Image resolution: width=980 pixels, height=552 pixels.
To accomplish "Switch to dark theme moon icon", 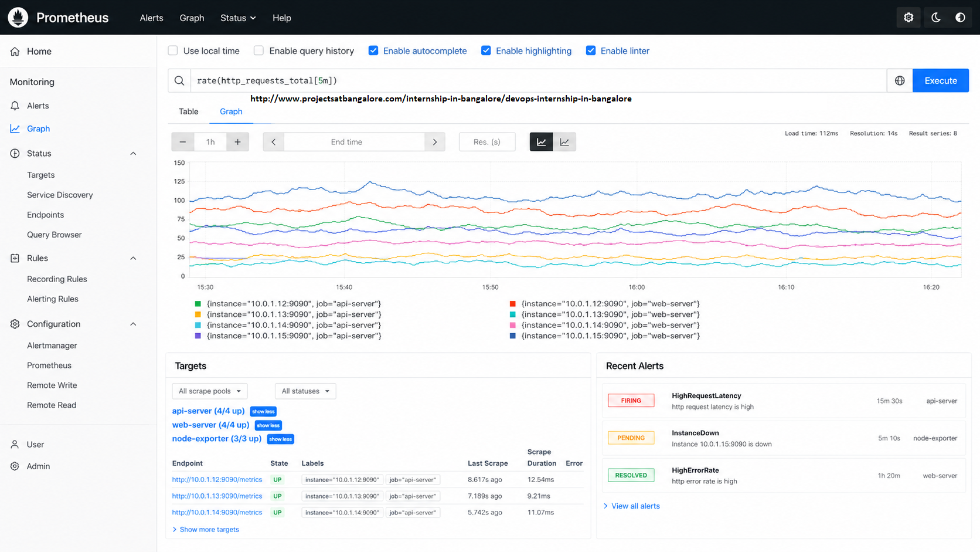I will (936, 18).
